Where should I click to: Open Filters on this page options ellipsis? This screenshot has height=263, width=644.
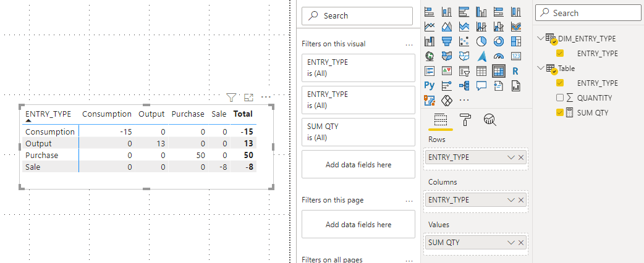(x=409, y=200)
